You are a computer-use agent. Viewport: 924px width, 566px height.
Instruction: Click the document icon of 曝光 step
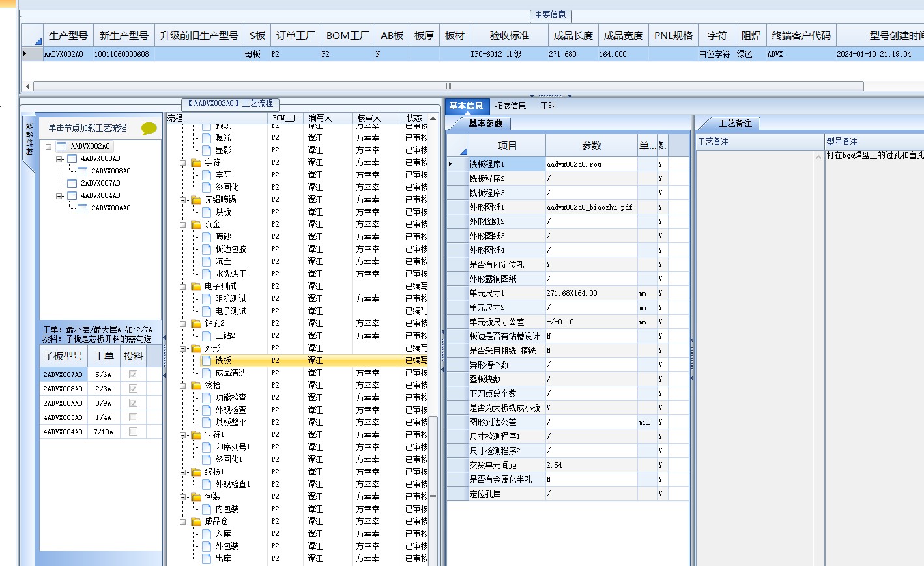(207, 138)
